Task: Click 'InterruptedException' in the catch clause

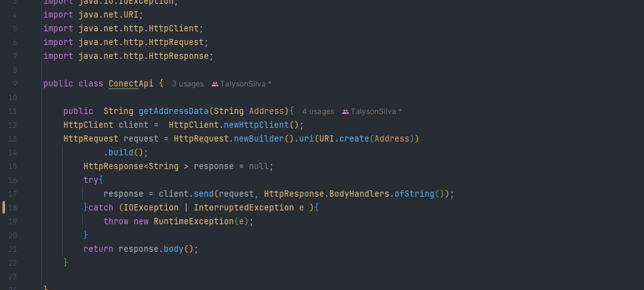Action: [x=244, y=207]
